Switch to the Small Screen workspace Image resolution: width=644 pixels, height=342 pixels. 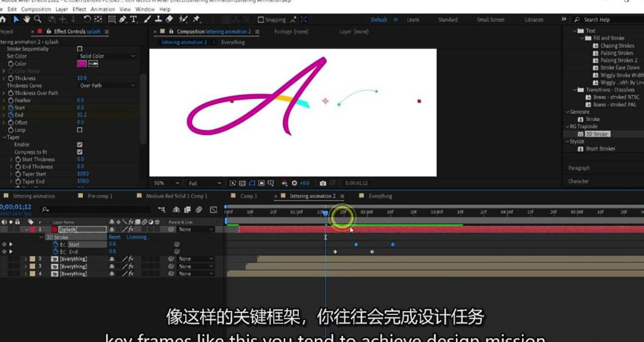490,20
